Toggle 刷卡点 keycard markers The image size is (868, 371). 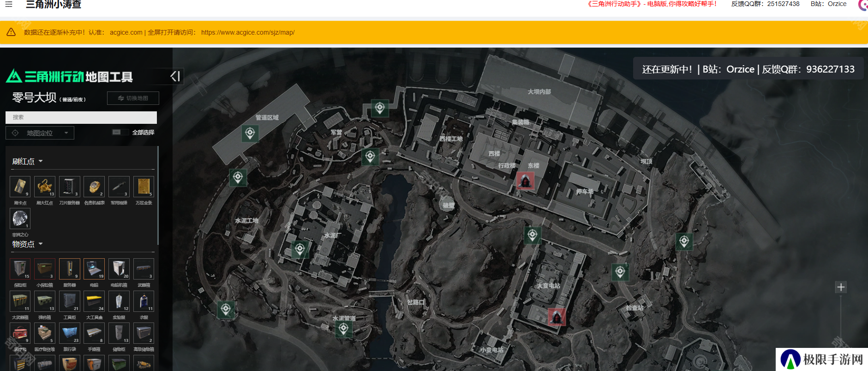pyautogui.click(x=20, y=187)
